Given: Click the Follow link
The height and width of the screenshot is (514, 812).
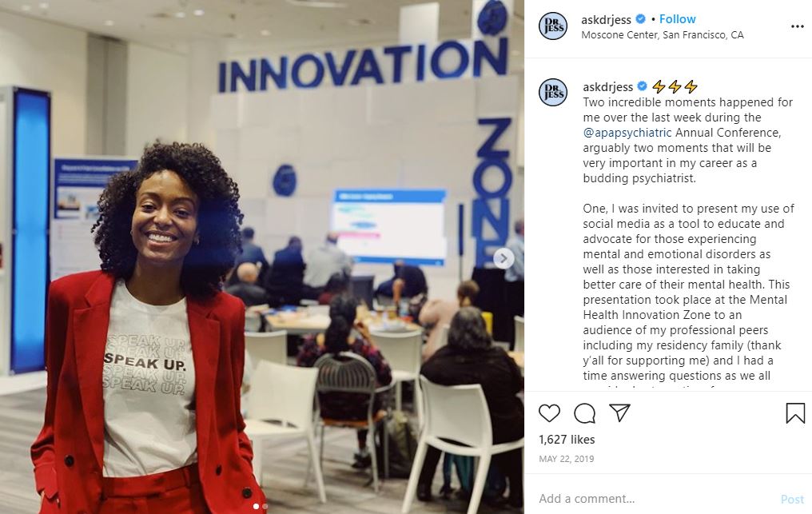Looking at the screenshot, I should pos(677,19).
